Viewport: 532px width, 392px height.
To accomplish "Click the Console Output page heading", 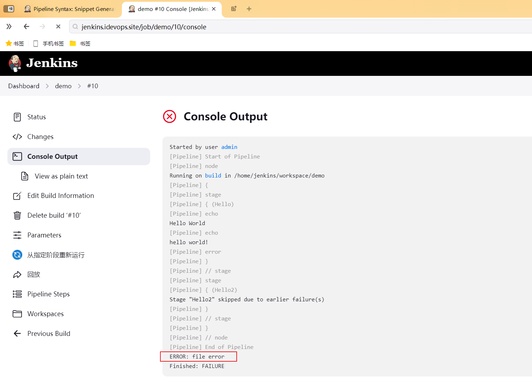I will [x=225, y=116].
